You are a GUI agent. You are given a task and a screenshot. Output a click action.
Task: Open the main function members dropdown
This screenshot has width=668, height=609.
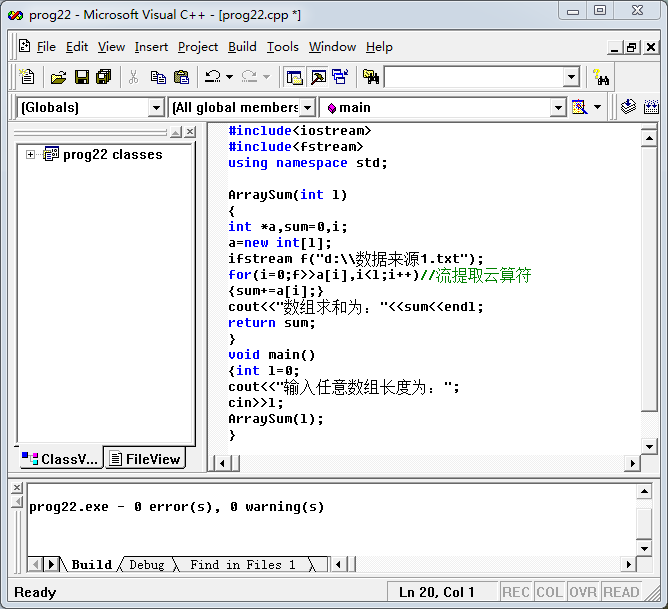pos(558,107)
